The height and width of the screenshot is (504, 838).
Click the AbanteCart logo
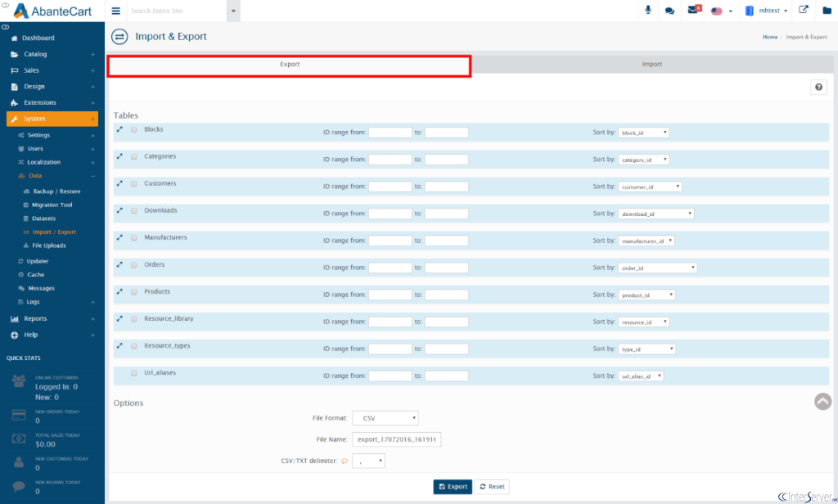pos(52,11)
